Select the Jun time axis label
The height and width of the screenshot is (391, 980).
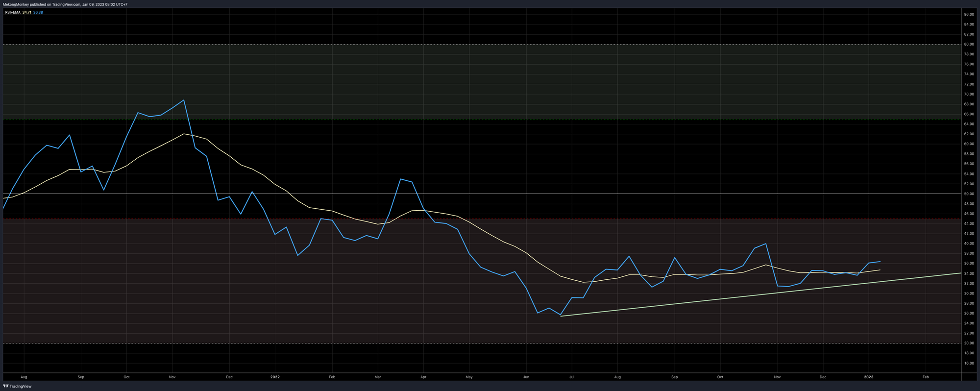526,377
